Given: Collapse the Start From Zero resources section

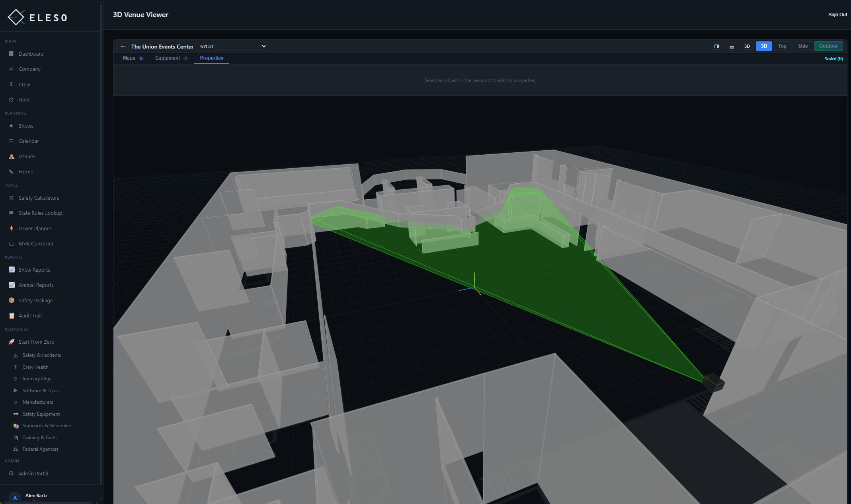Looking at the screenshot, I should pyautogui.click(x=36, y=342).
